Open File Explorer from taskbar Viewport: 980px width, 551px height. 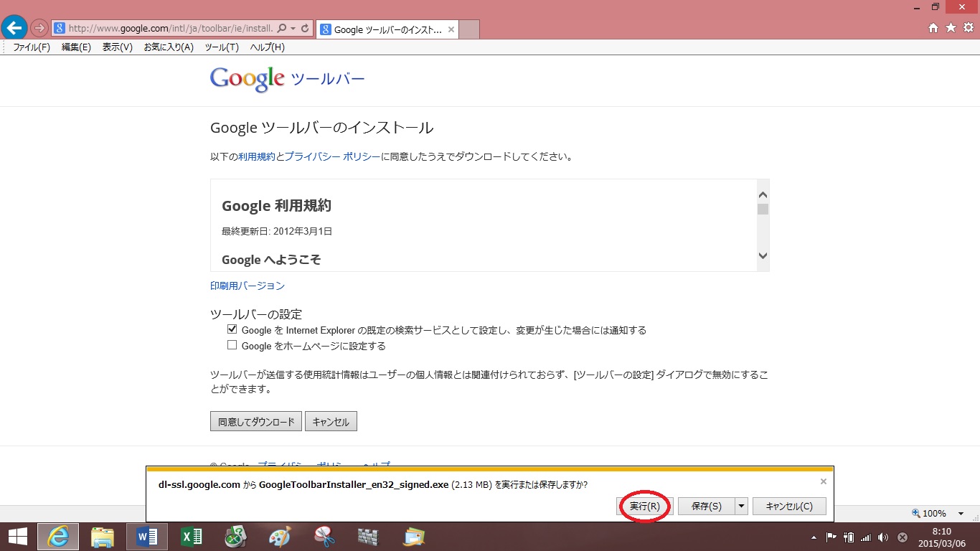coord(103,536)
